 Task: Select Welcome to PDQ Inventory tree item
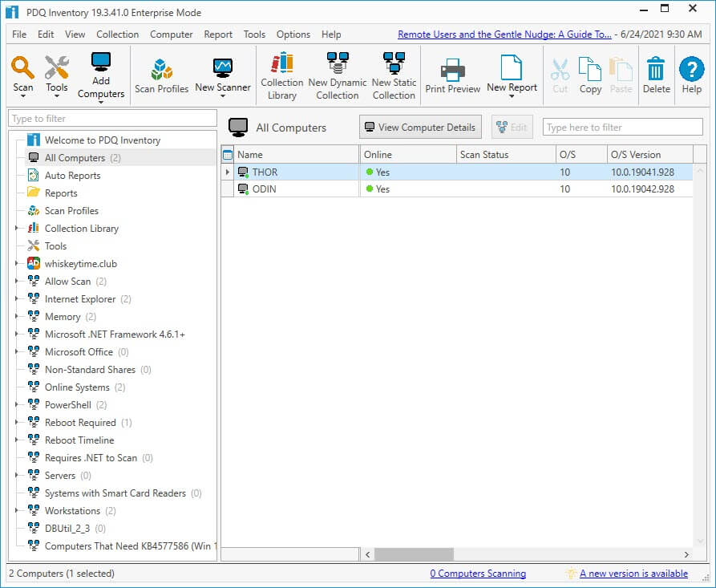[103, 140]
